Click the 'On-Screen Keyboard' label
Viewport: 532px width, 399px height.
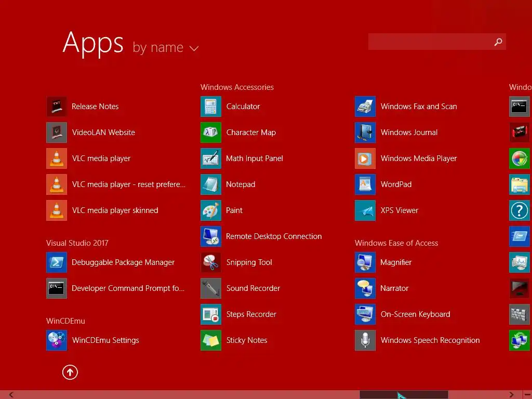[x=415, y=314]
